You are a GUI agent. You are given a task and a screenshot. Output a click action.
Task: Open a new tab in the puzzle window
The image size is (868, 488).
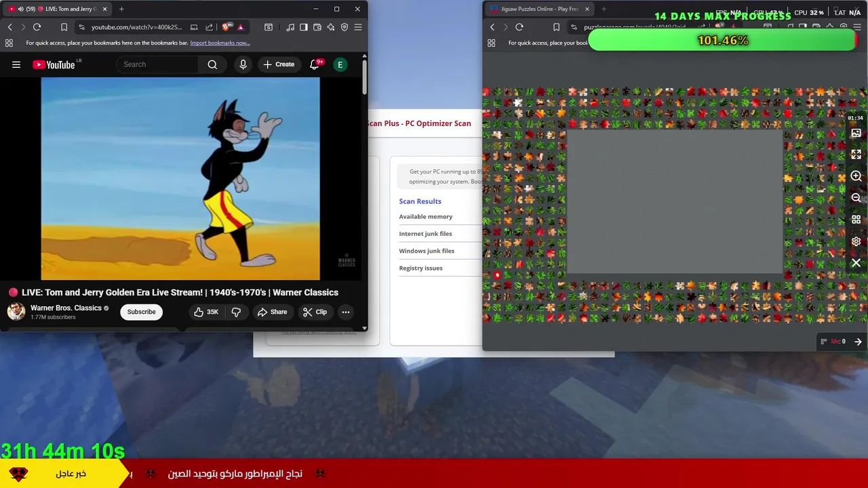(604, 9)
